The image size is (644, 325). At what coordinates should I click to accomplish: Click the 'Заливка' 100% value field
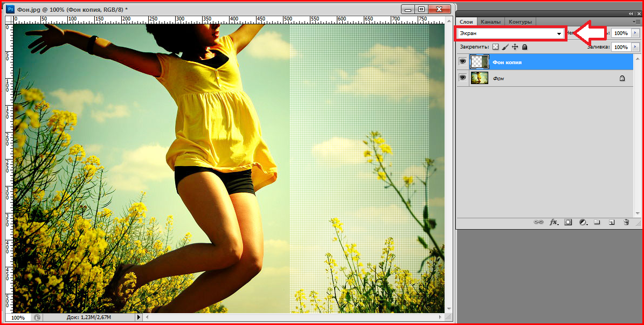[x=621, y=47]
